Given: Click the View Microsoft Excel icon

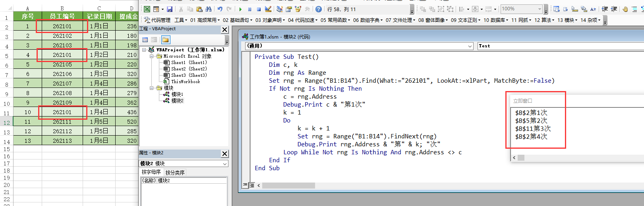Looking at the screenshot, I should (147, 9).
